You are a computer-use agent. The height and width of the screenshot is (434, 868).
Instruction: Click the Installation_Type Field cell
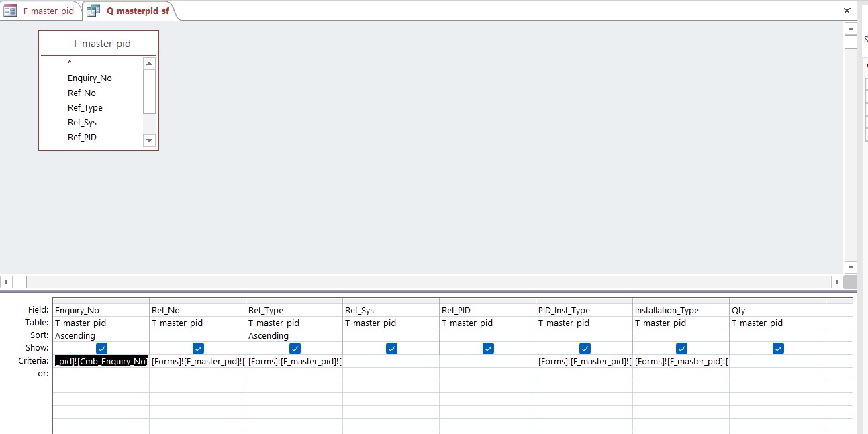click(681, 310)
